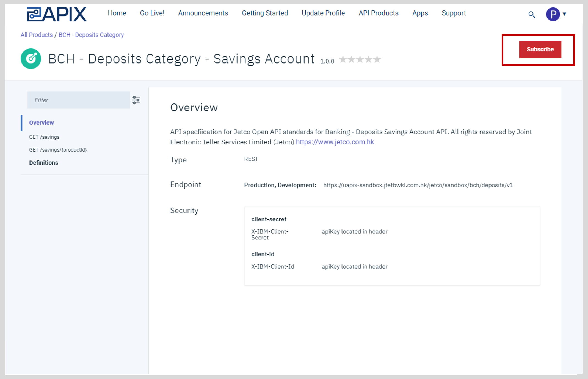Open API Products from the navigation
Image resolution: width=588 pixels, height=379 pixels.
click(x=378, y=13)
